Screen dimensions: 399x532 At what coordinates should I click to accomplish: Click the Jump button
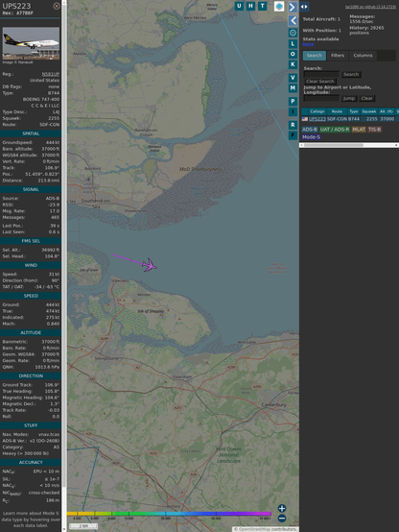[349, 98]
